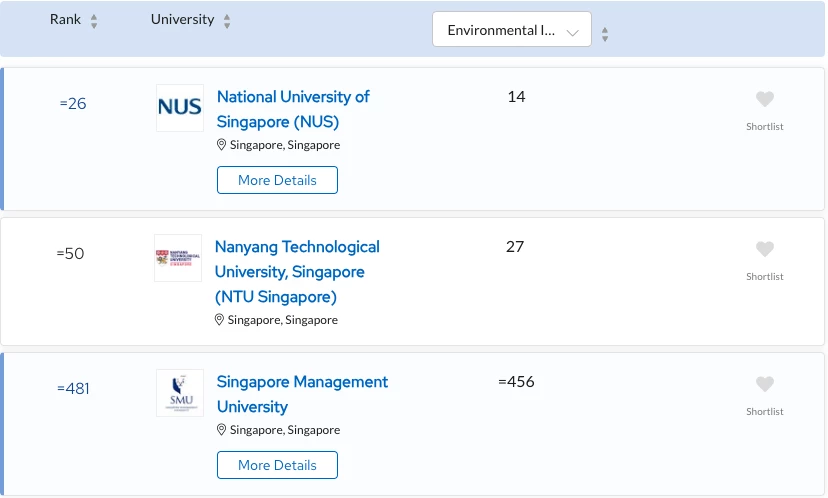
Task: Open Nanyang Technological University link
Action: coord(297,272)
